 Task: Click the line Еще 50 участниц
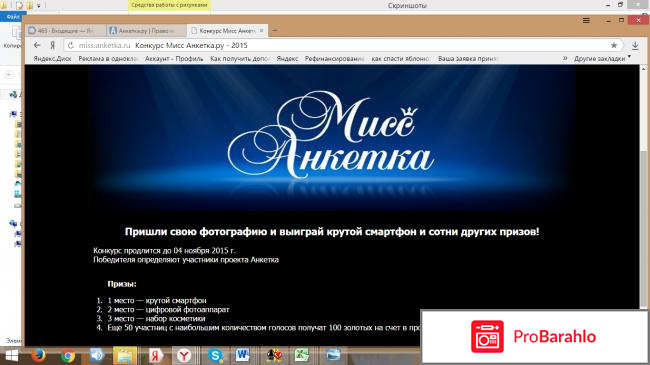click(264, 328)
